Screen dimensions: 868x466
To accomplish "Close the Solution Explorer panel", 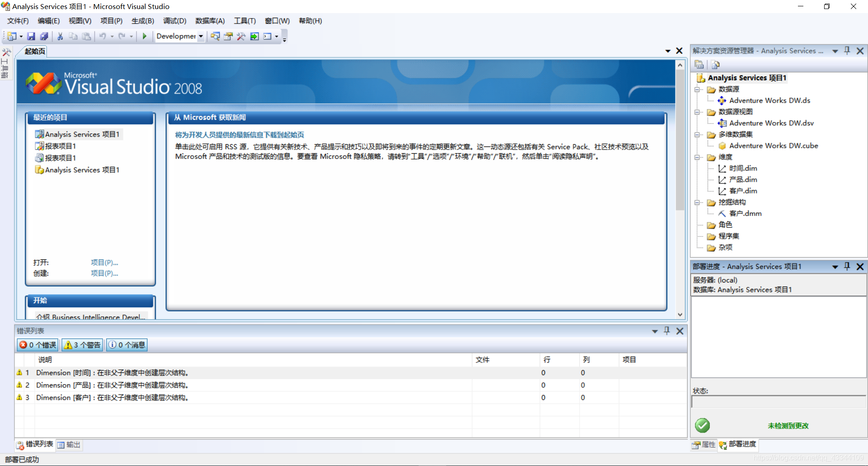I will [860, 51].
